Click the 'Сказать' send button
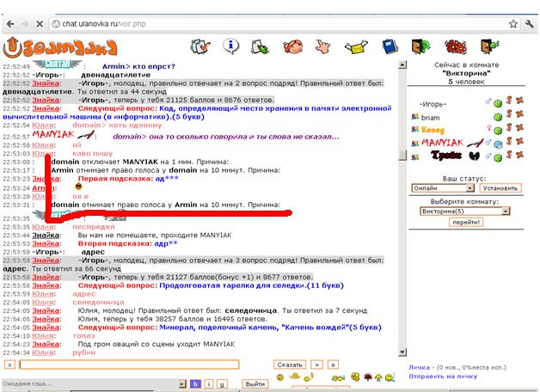540x392 pixels. (x=289, y=364)
